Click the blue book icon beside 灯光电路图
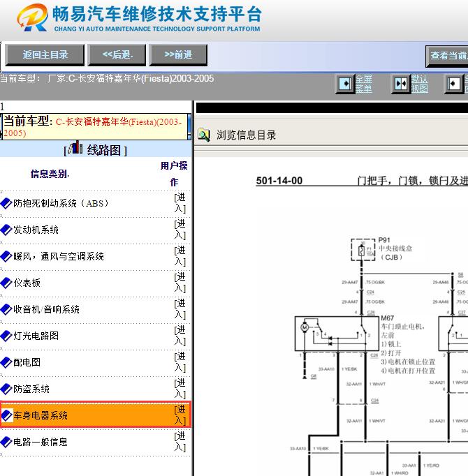Screen dimensions: 468x476 point(6,336)
